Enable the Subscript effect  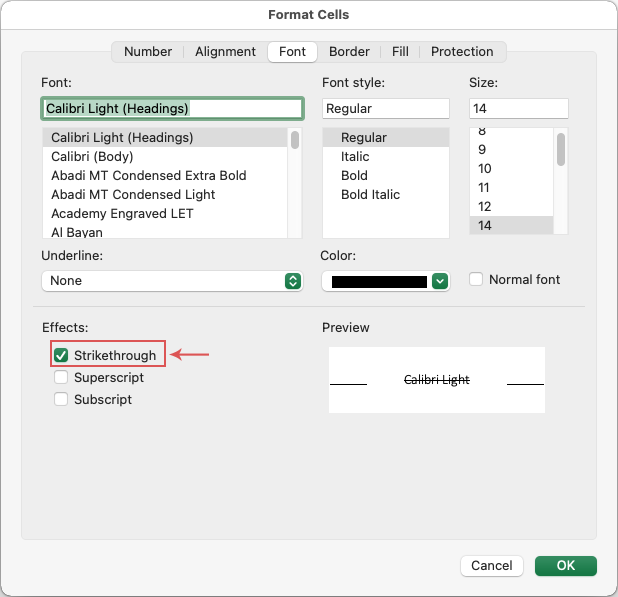click(61, 400)
